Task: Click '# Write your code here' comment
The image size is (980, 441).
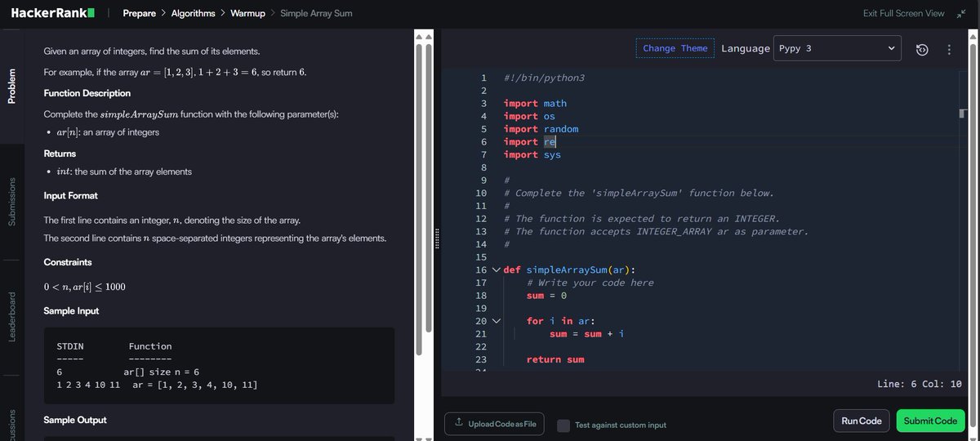Action: [x=590, y=283]
